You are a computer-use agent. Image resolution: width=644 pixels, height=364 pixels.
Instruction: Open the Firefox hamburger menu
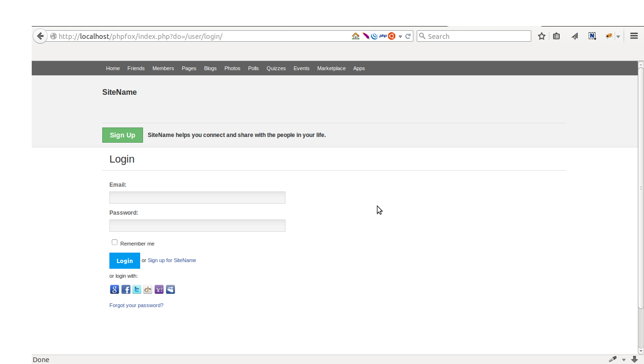pyautogui.click(x=634, y=36)
